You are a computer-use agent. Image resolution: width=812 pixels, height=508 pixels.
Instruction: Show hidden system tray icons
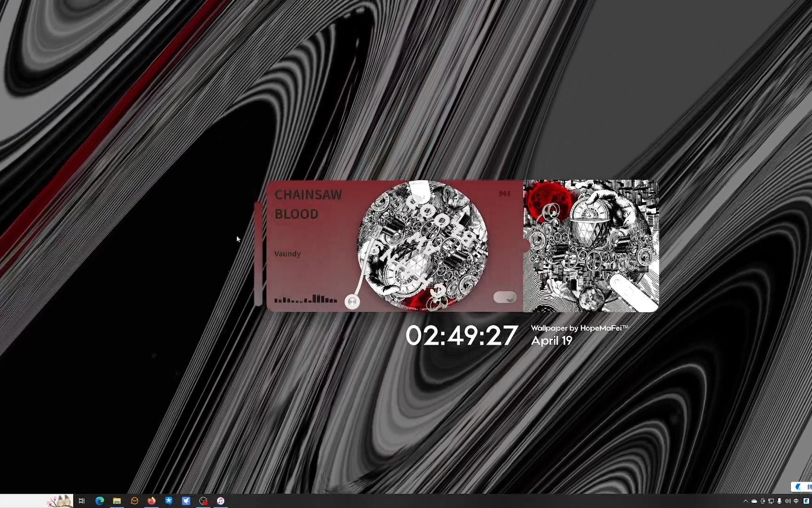coord(745,501)
